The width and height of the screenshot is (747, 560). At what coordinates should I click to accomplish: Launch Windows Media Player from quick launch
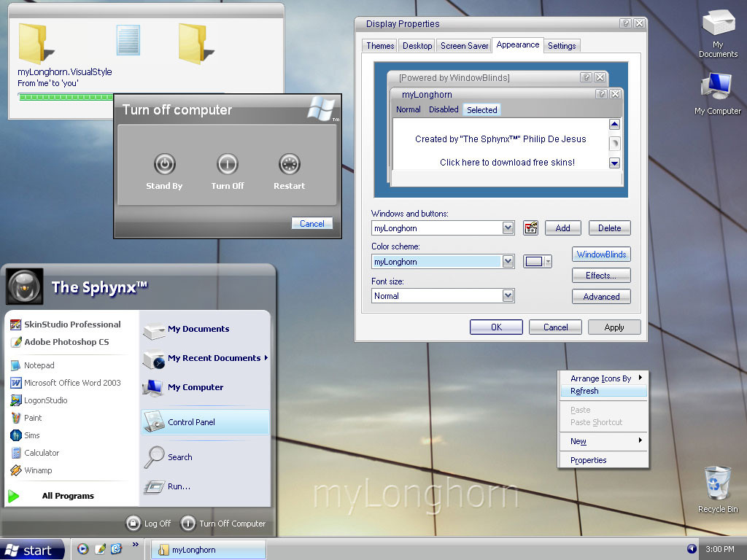83,549
